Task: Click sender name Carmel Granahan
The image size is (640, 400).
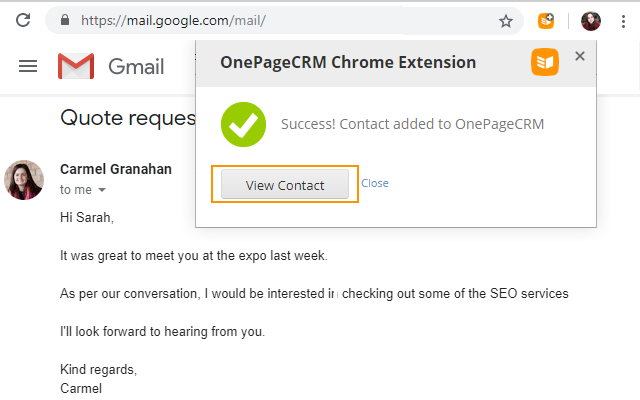Action: pyautogui.click(x=116, y=169)
